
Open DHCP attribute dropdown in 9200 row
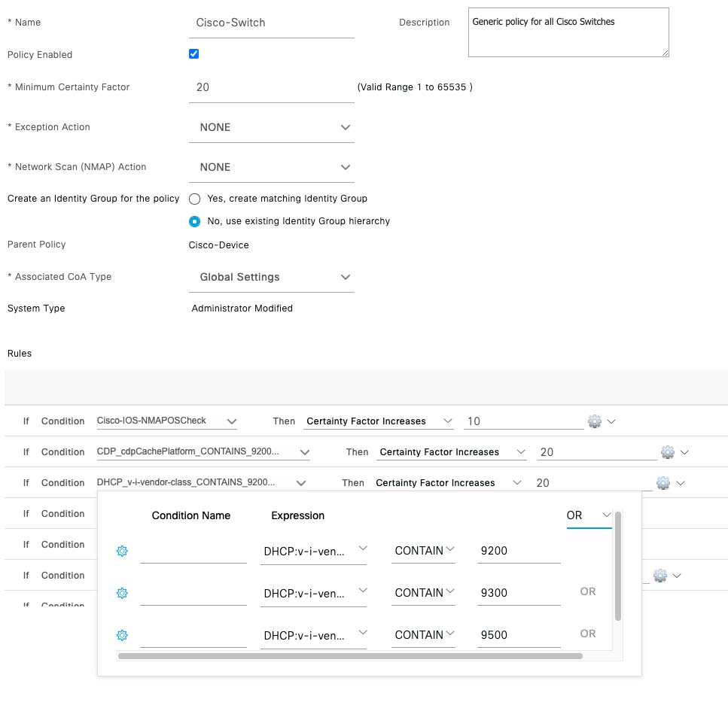point(313,552)
